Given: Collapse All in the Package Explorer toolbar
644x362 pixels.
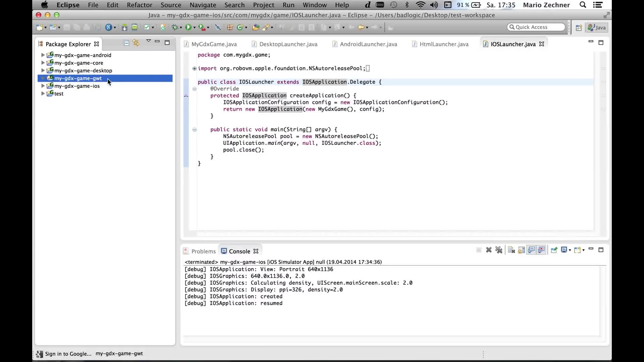Looking at the screenshot, I should [126, 43].
